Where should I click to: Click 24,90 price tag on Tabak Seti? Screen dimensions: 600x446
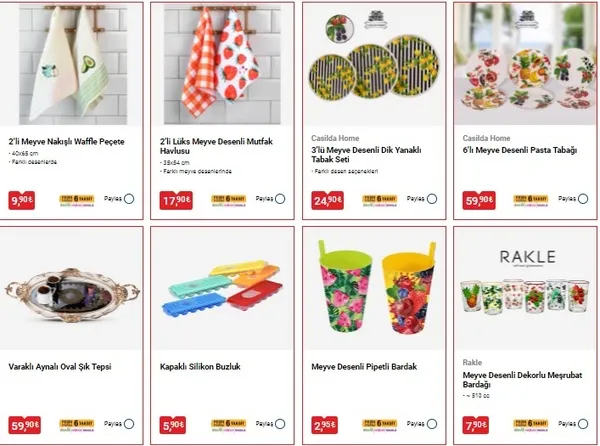pyautogui.click(x=328, y=200)
